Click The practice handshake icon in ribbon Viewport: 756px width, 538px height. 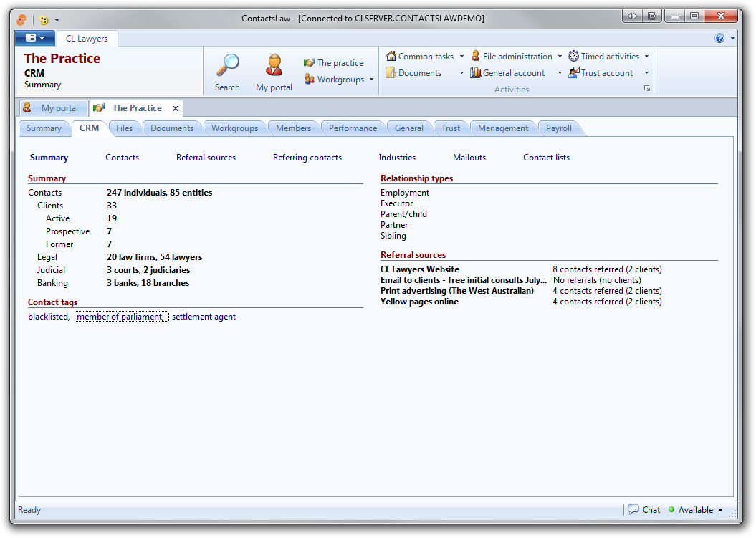(309, 62)
